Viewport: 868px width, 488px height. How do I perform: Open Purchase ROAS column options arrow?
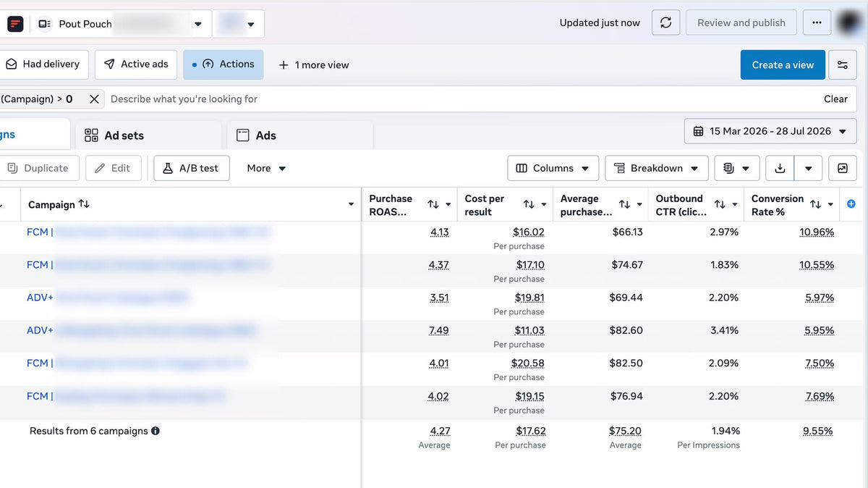[448, 205]
